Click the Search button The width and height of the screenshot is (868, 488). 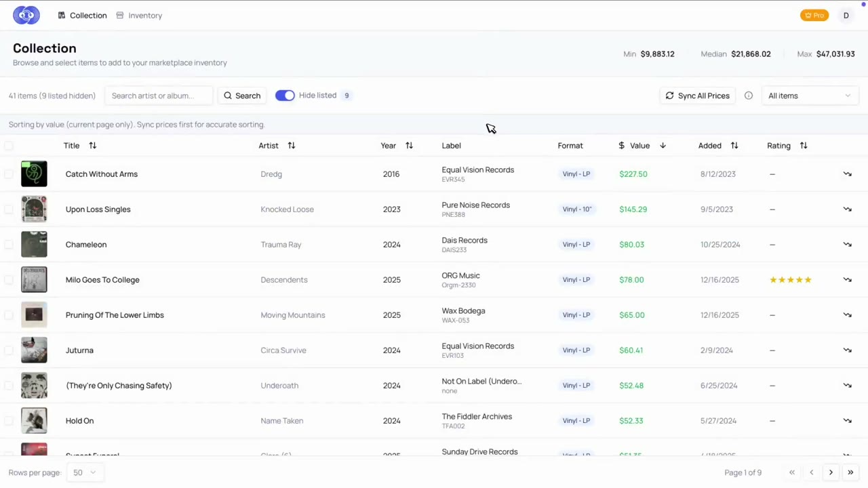(x=242, y=96)
